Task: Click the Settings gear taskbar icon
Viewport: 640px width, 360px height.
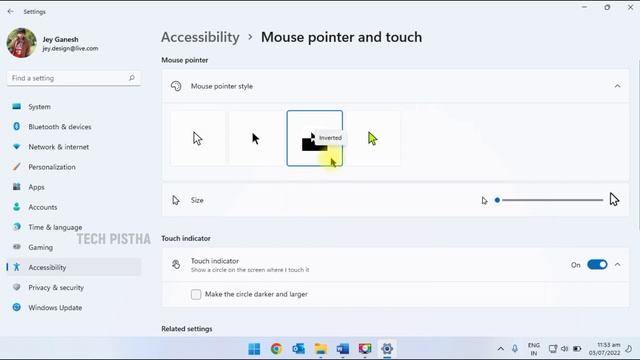Action: pos(387,349)
